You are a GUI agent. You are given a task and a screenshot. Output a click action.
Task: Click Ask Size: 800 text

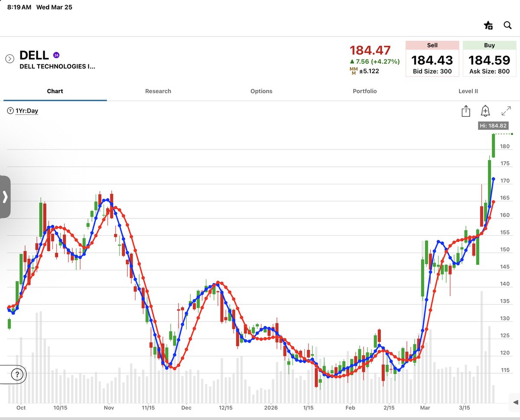[489, 72]
